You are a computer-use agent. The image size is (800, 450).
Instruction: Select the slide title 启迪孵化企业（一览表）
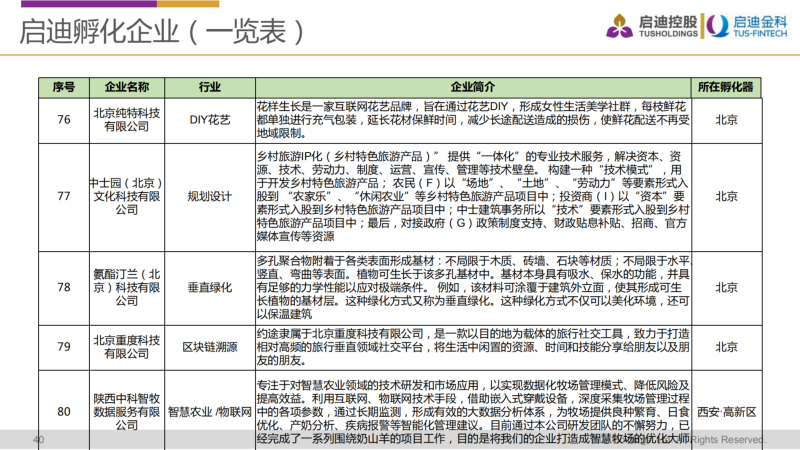pos(162,32)
